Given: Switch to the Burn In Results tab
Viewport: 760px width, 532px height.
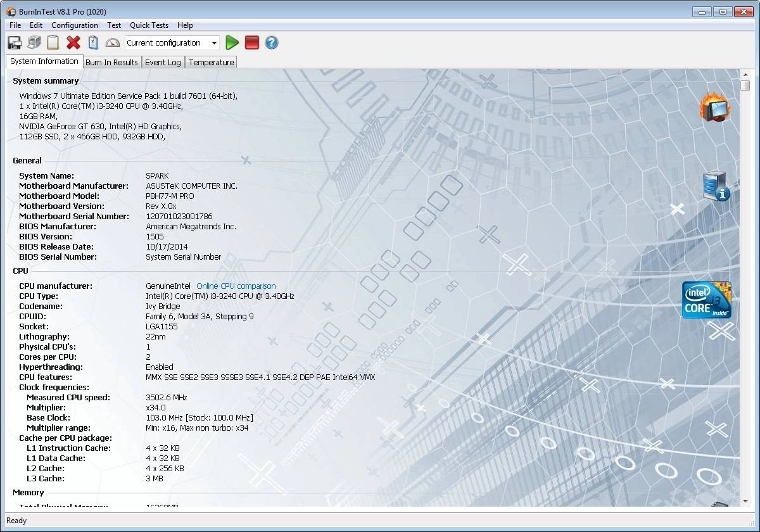Looking at the screenshot, I should [x=111, y=62].
